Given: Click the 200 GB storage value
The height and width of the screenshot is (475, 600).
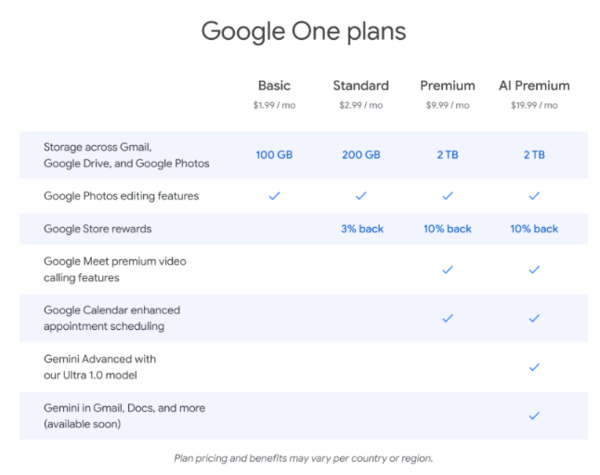Looking at the screenshot, I should click(x=361, y=155).
